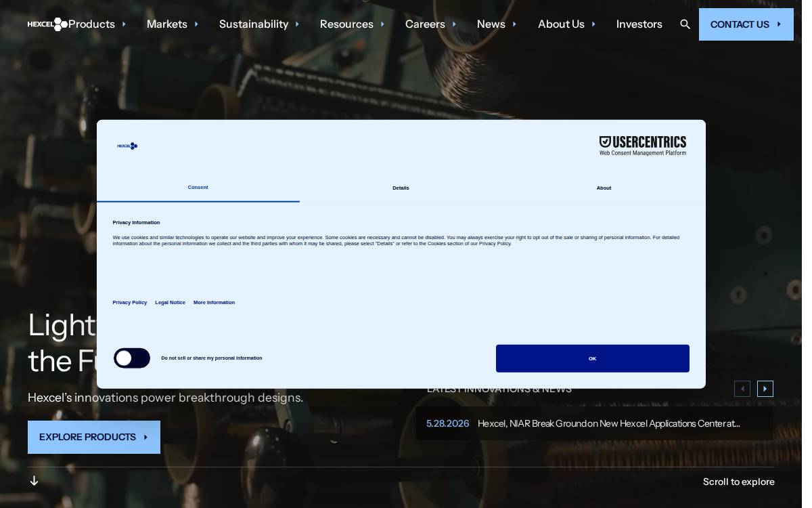Expand the Resources menu
Viewport: 812px width, 508px height.
(x=352, y=24)
